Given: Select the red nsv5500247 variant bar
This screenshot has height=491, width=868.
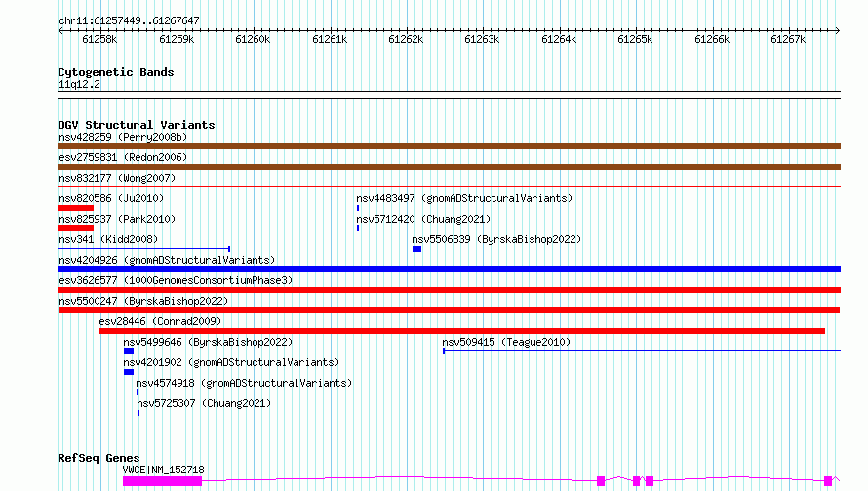Looking at the screenshot, I should [449, 310].
